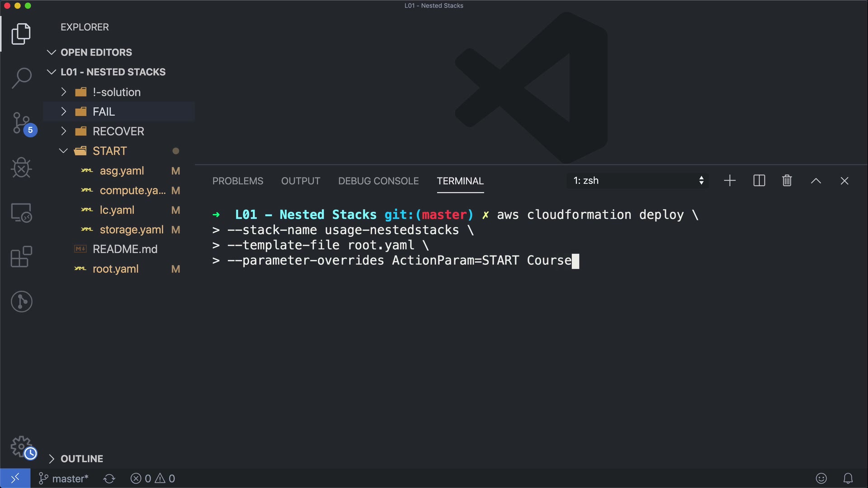Open Source Control view with badge
This screenshot has width=868, height=488.
click(21, 123)
